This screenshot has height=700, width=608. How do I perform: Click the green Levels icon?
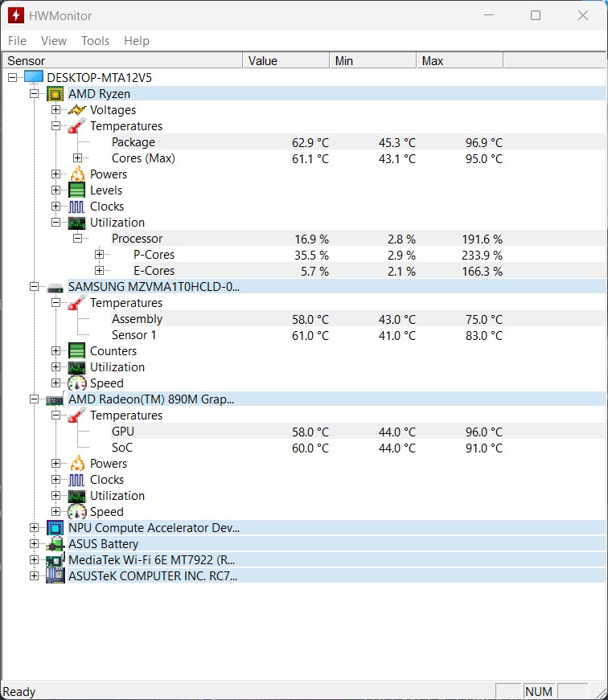(77, 190)
